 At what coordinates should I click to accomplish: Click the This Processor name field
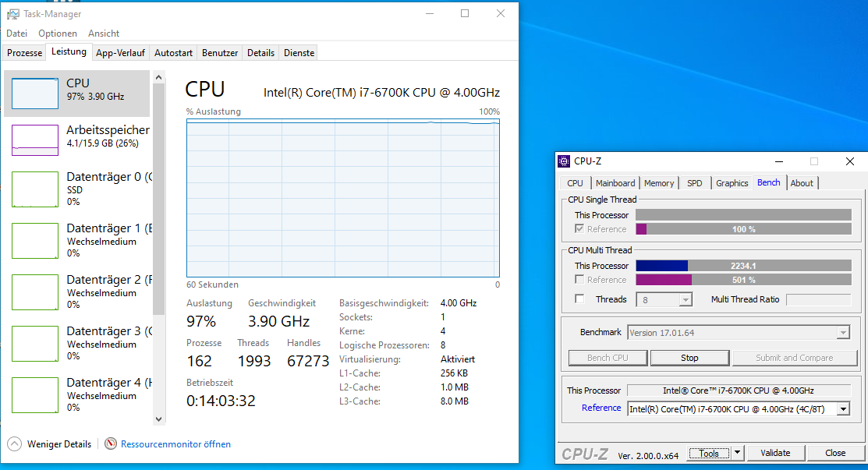pos(739,390)
